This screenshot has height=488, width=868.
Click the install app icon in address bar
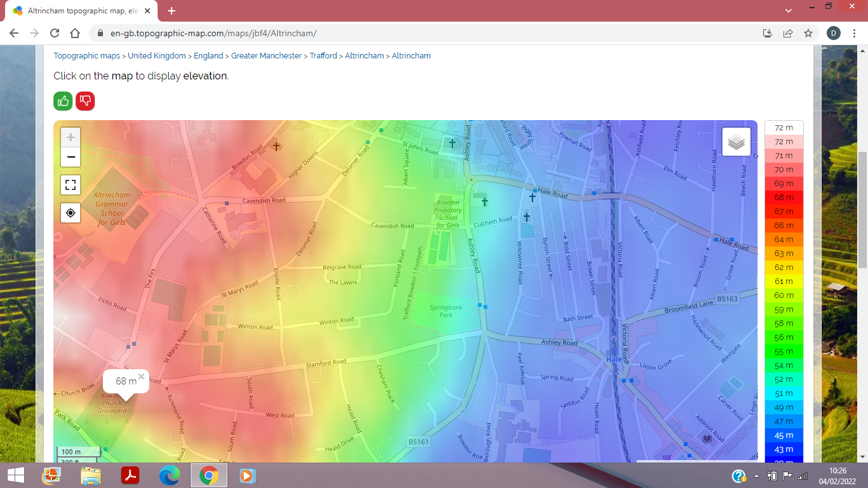click(x=768, y=33)
